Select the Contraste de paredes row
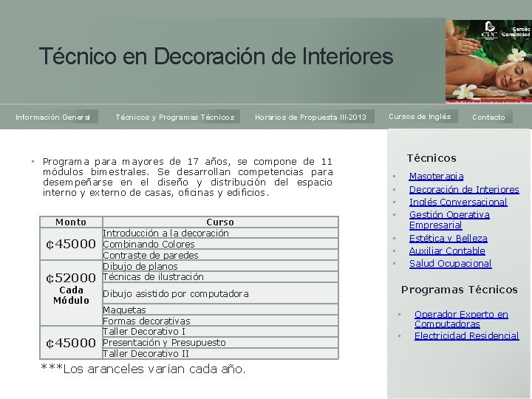This screenshot has width=532, height=399. tap(220, 255)
